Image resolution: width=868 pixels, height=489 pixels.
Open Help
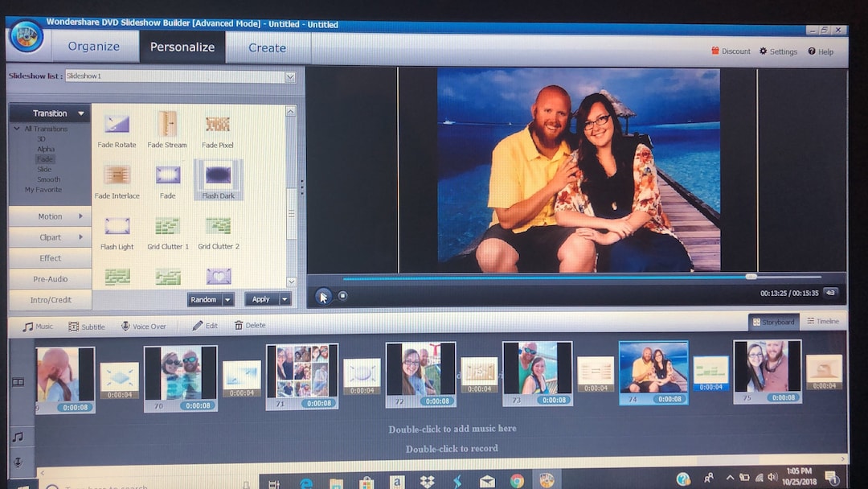(x=821, y=51)
